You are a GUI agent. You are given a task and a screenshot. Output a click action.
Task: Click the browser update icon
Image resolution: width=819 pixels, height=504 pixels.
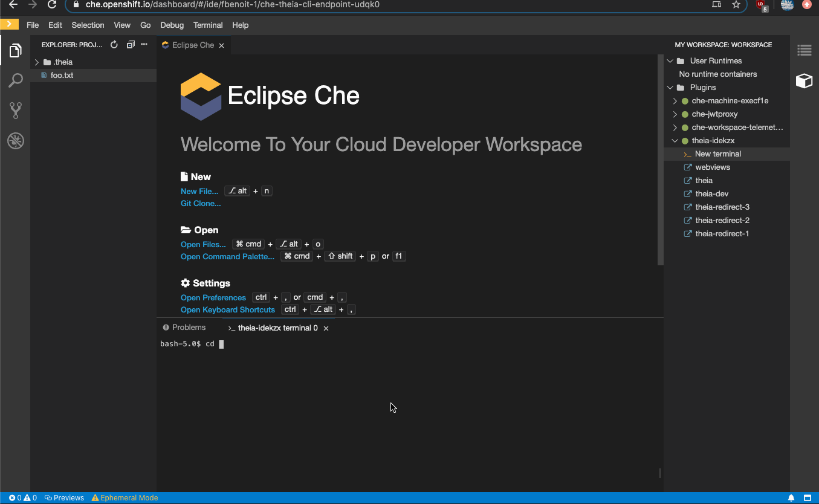(807, 5)
